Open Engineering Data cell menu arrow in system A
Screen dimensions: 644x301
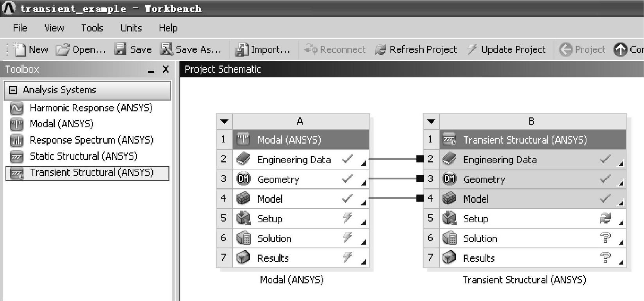[x=364, y=163]
